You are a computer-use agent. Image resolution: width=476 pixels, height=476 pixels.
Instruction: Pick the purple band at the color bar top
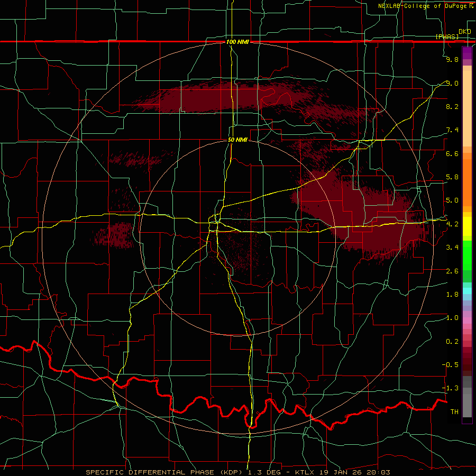click(467, 53)
